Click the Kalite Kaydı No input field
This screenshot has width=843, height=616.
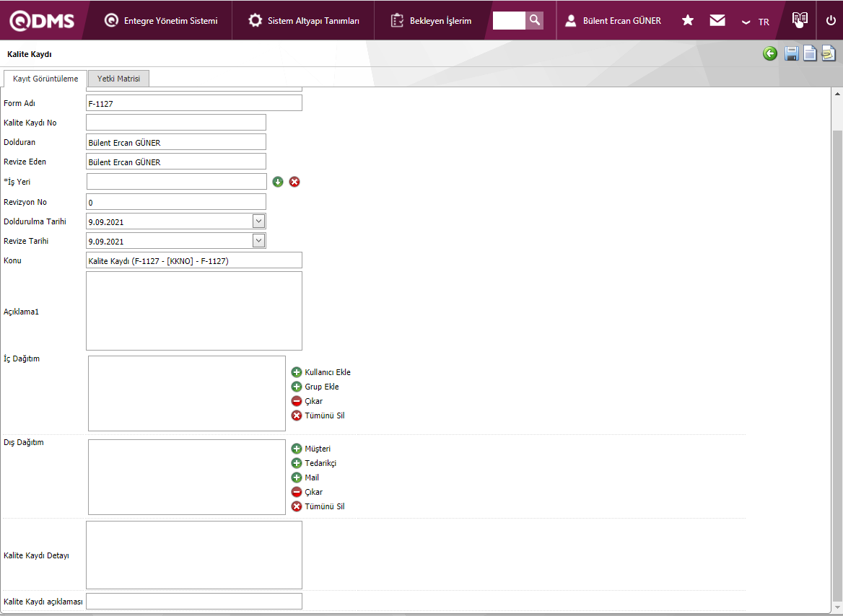pos(176,123)
